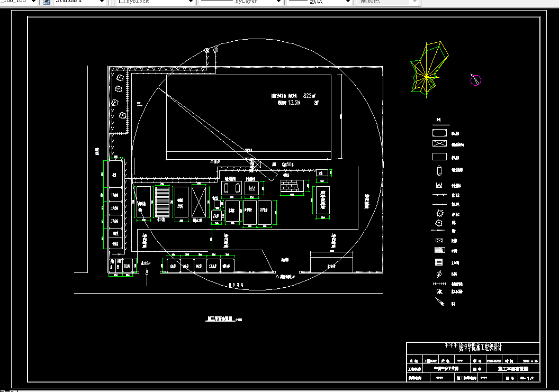
Task: Click the underlined drawing title below plan
Action: [x=220, y=318]
